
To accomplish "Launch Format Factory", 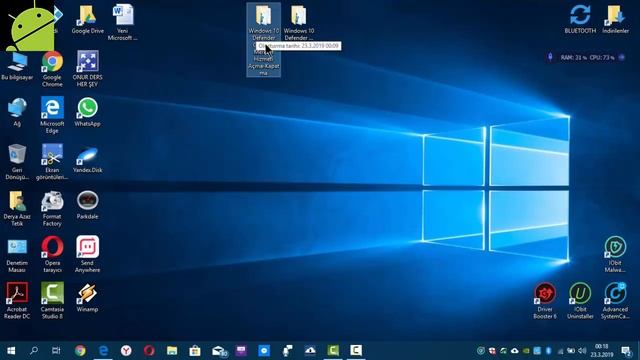I will 52,209.
